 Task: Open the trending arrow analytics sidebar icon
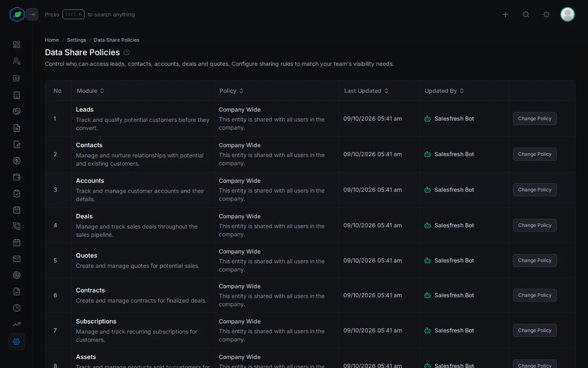[17, 324]
